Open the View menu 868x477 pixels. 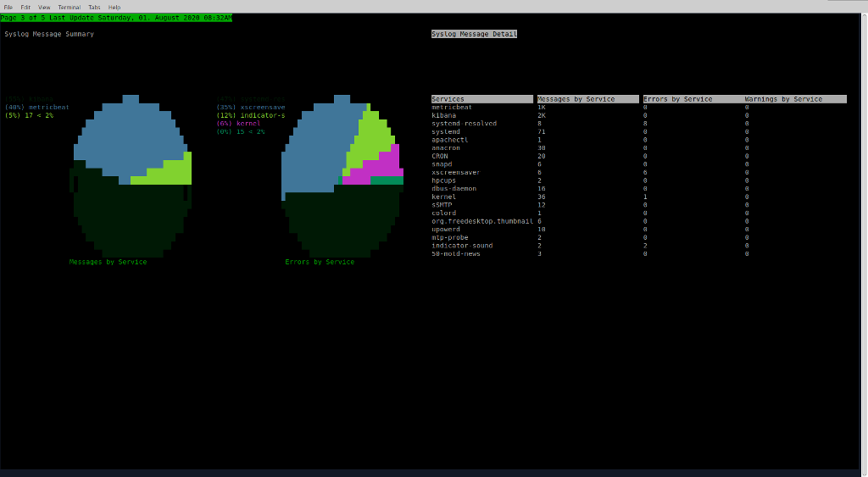[x=44, y=7]
